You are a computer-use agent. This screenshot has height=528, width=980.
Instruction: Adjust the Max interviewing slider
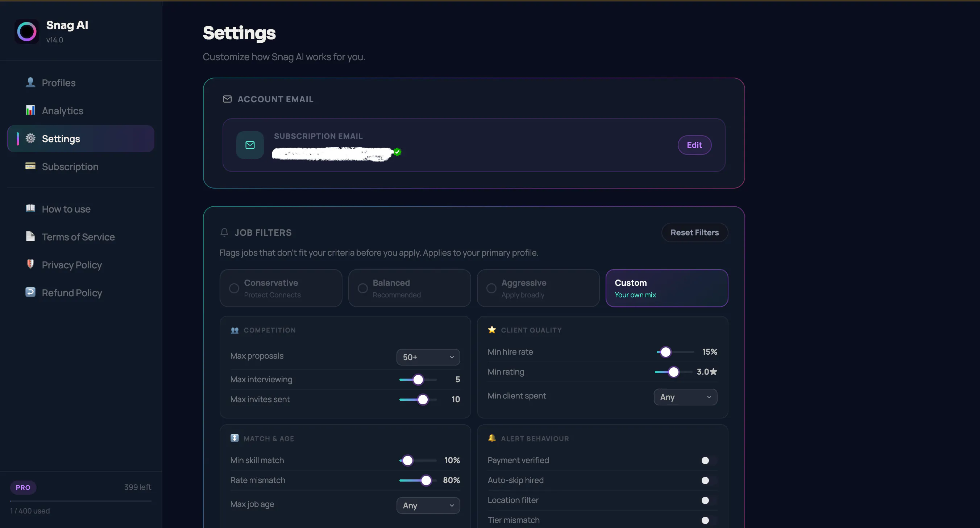pyautogui.click(x=418, y=380)
